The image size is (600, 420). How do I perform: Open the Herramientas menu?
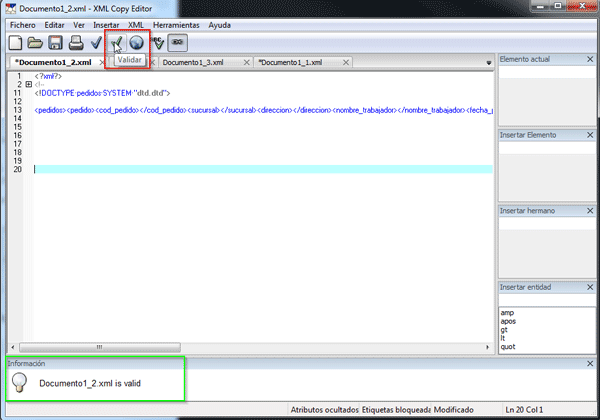[176, 24]
